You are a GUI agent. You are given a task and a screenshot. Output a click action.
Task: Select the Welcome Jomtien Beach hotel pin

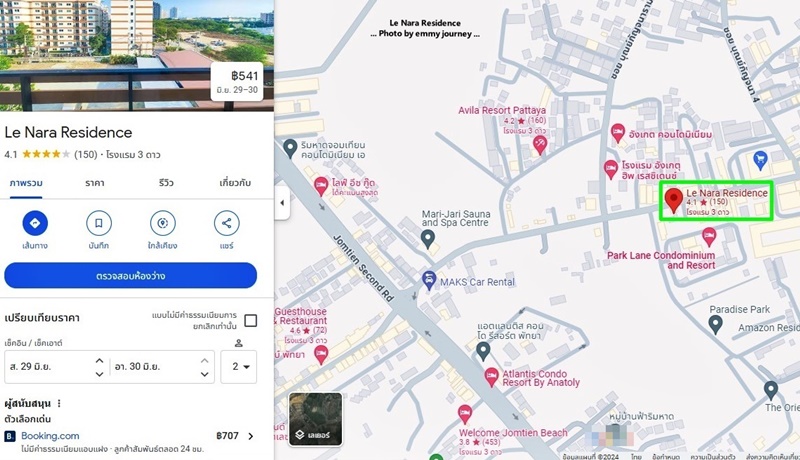pos(464,414)
